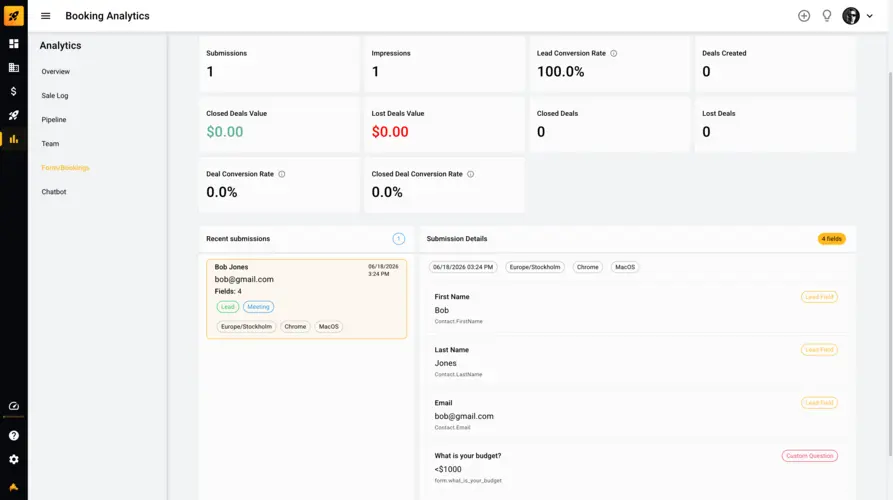The image size is (893, 500).
Task: Click the Contact.FirstName field key
Action: [x=458, y=322]
